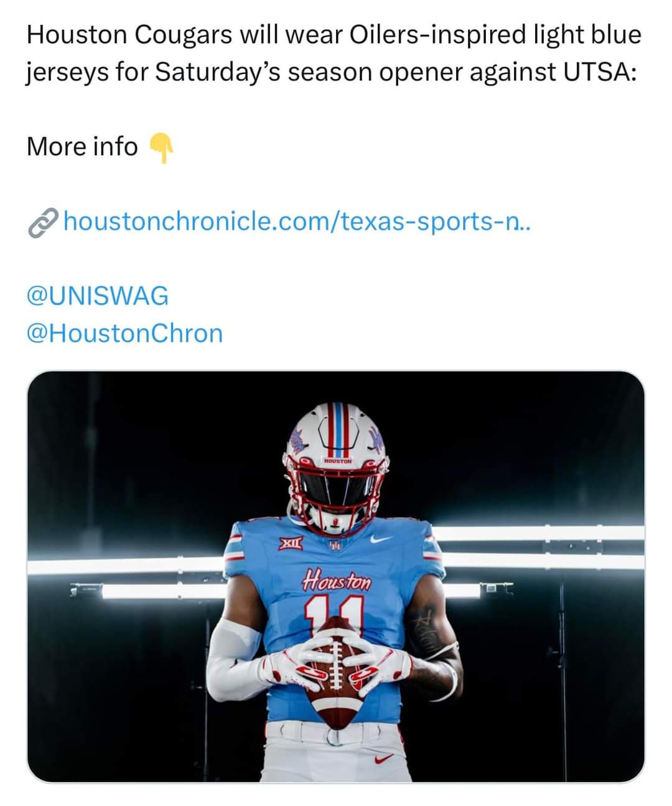Click the oil derrick logo on helmet's left side
672x806 pixels.
pos(297,440)
